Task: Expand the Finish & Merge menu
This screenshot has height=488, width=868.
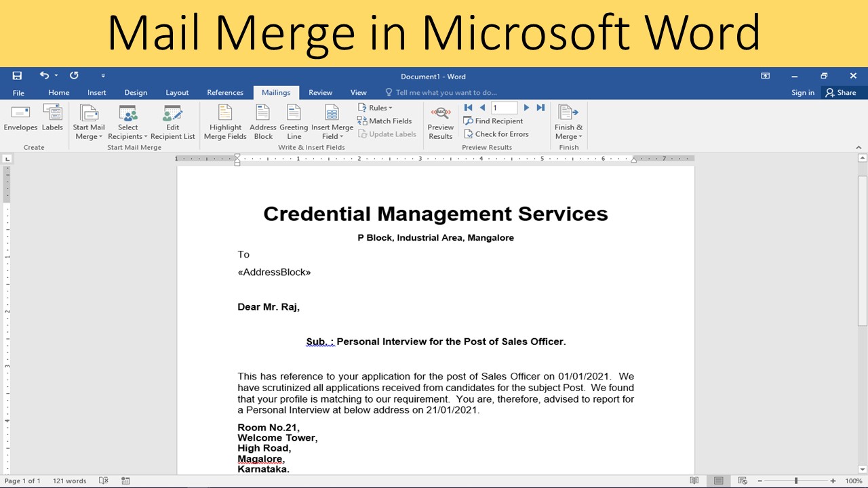Action: coord(568,121)
